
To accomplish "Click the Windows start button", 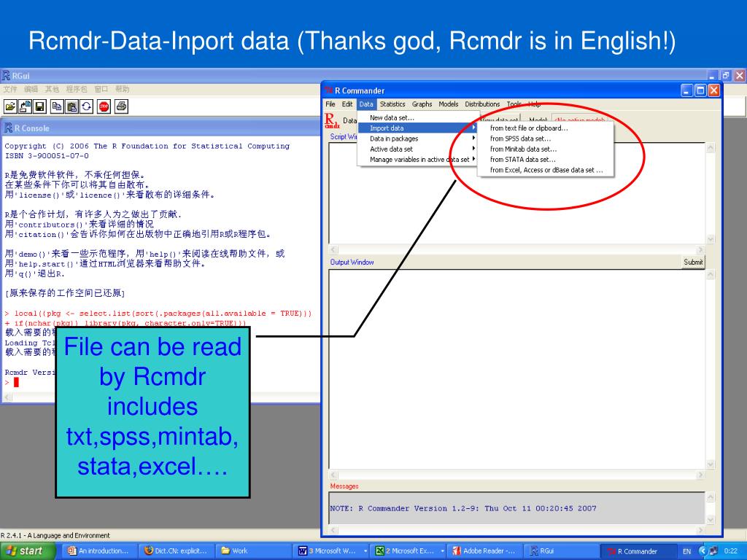I will [28, 551].
